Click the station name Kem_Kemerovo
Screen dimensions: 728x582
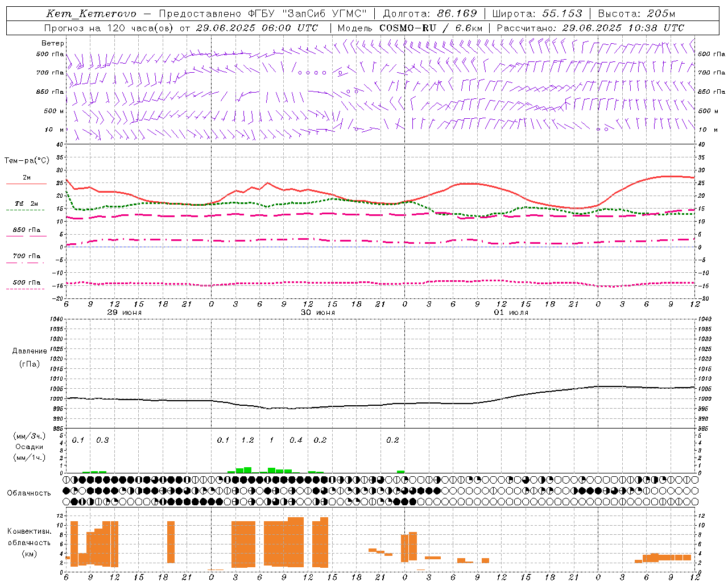[x=92, y=14]
